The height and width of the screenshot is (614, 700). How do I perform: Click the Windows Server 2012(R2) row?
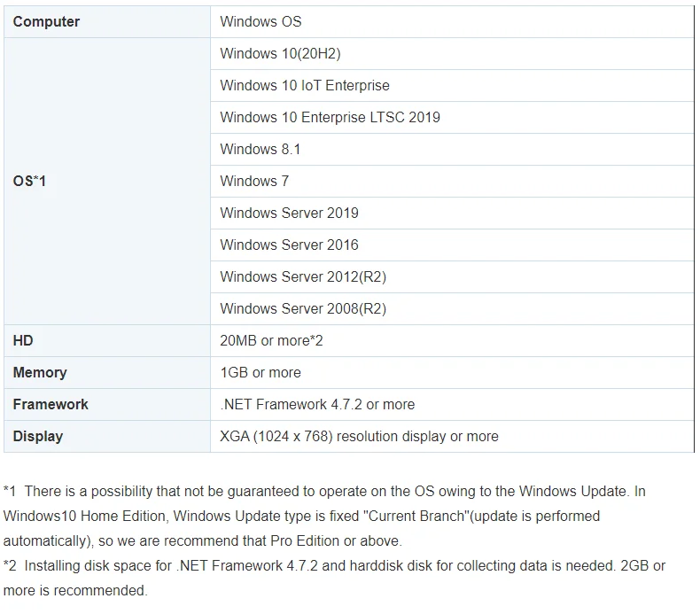coord(303,276)
